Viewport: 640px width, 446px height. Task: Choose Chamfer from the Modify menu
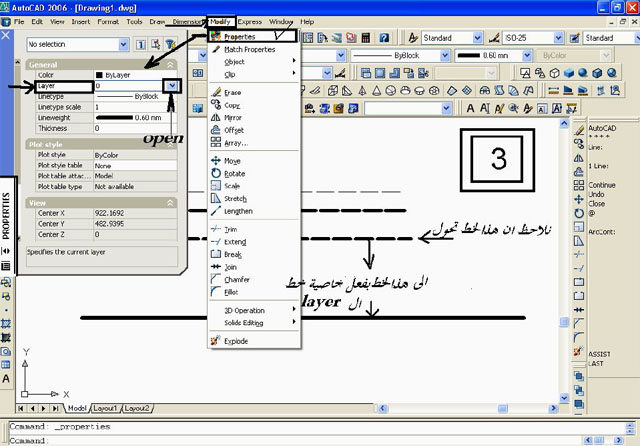237,280
